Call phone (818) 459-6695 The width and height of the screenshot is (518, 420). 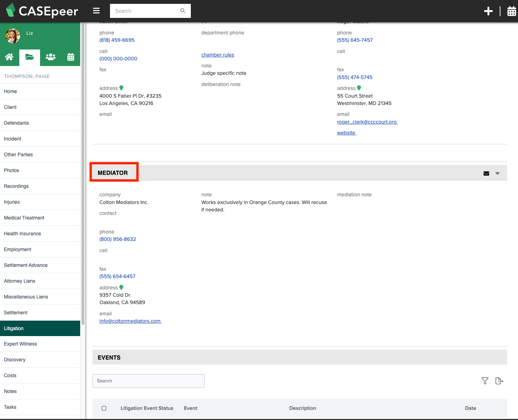(x=117, y=40)
